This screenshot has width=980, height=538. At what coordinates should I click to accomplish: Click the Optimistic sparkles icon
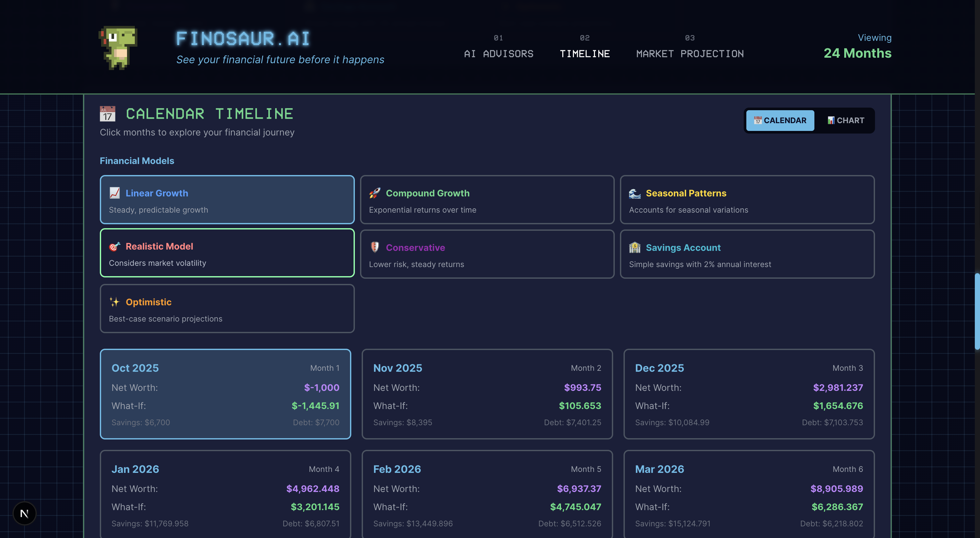point(114,302)
